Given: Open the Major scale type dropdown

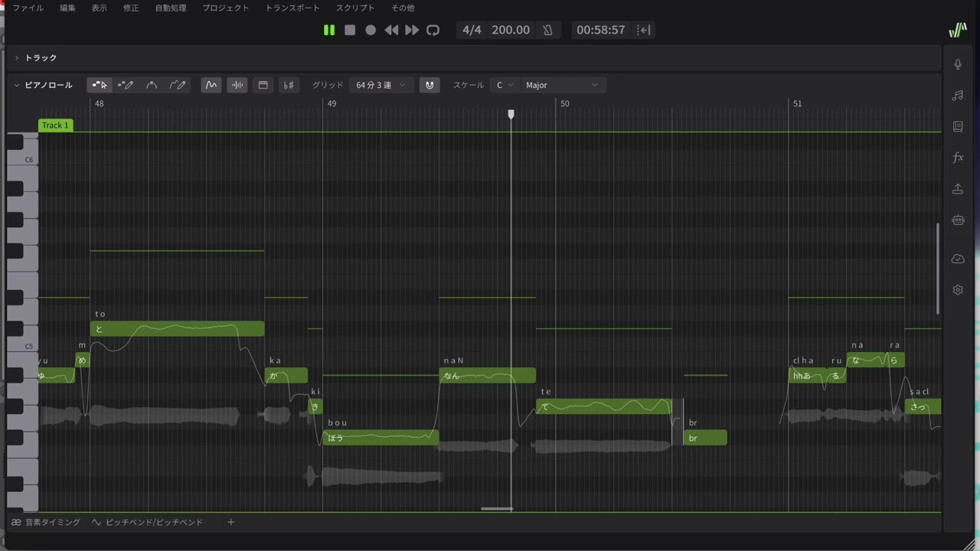Looking at the screenshot, I should click(x=562, y=85).
